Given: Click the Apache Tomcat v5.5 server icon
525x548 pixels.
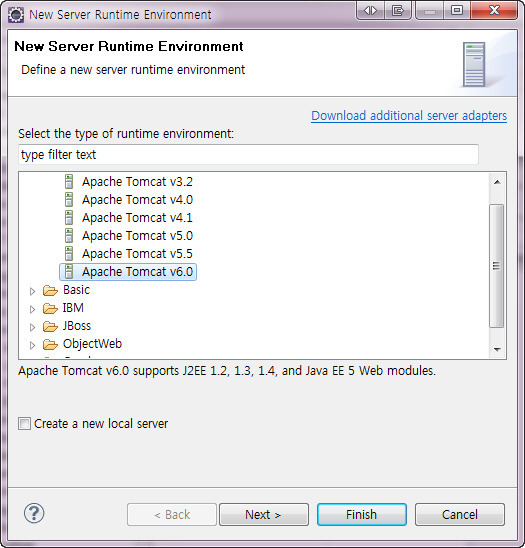Looking at the screenshot, I should pyautogui.click(x=69, y=254).
